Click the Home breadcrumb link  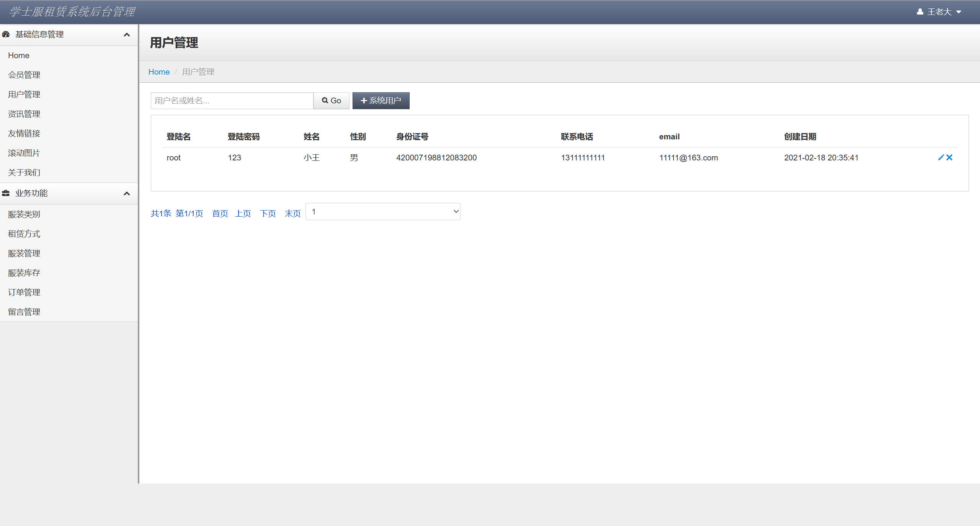point(159,72)
